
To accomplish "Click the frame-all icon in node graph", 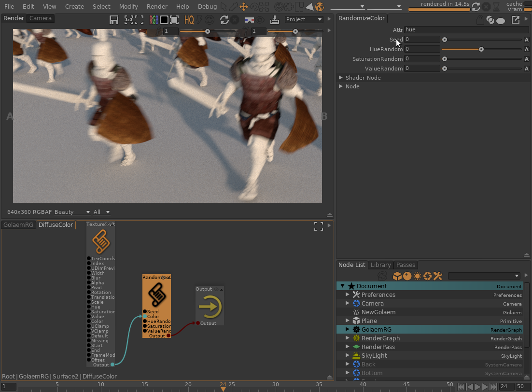I will 319,226.
